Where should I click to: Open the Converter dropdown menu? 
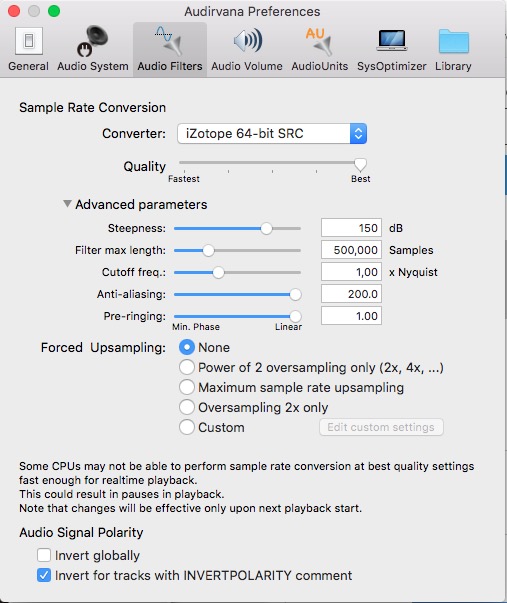tap(272, 134)
